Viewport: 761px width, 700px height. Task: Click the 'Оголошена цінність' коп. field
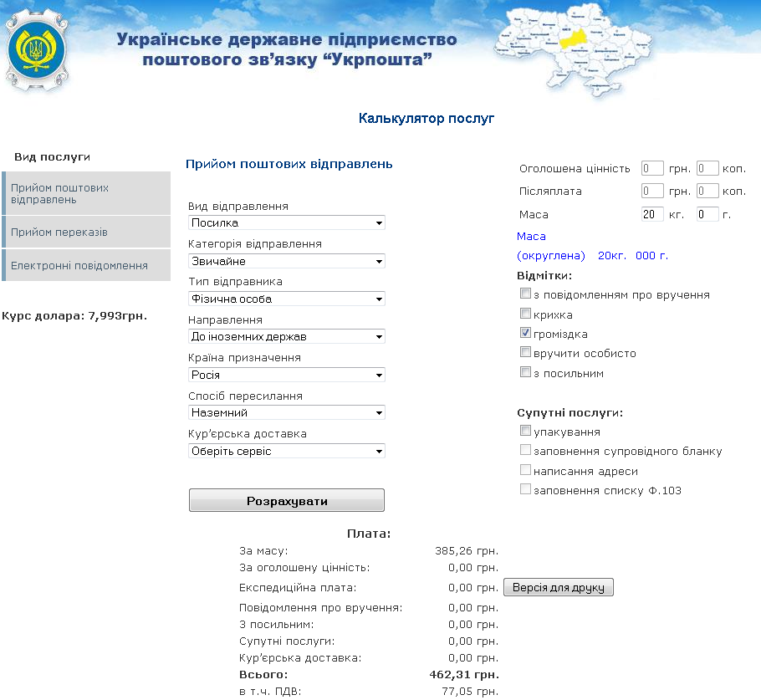click(x=707, y=168)
